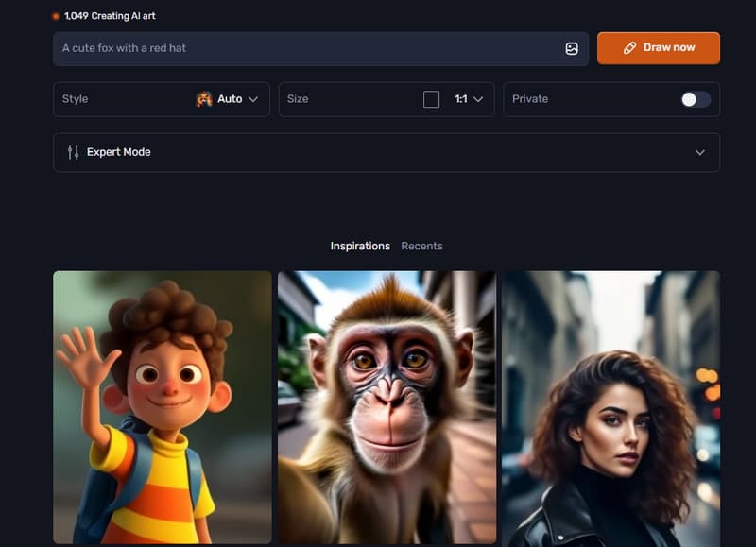Switch to the Recents tab
Image resolution: width=756 pixels, height=547 pixels.
421,246
